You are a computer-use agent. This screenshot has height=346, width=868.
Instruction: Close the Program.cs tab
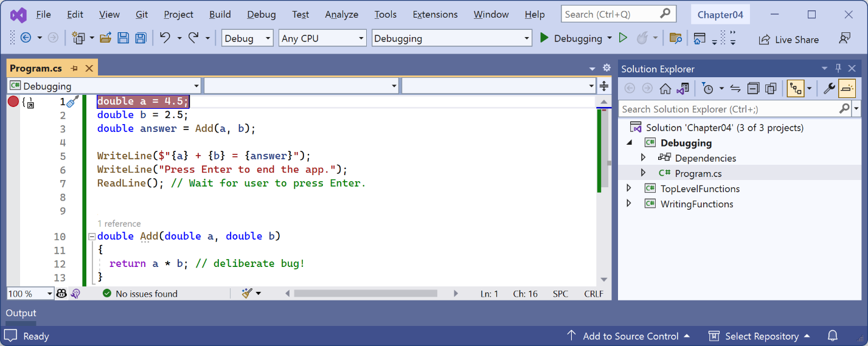coord(89,68)
